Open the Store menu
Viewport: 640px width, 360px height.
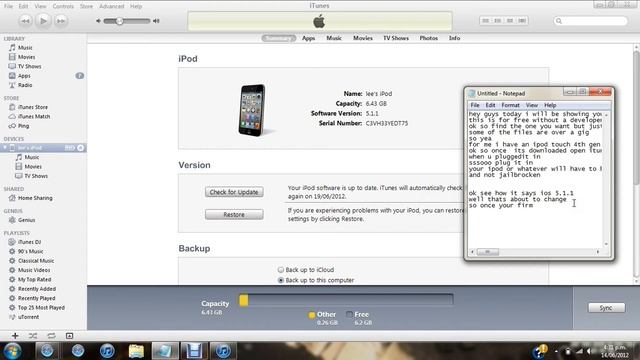(86, 6)
